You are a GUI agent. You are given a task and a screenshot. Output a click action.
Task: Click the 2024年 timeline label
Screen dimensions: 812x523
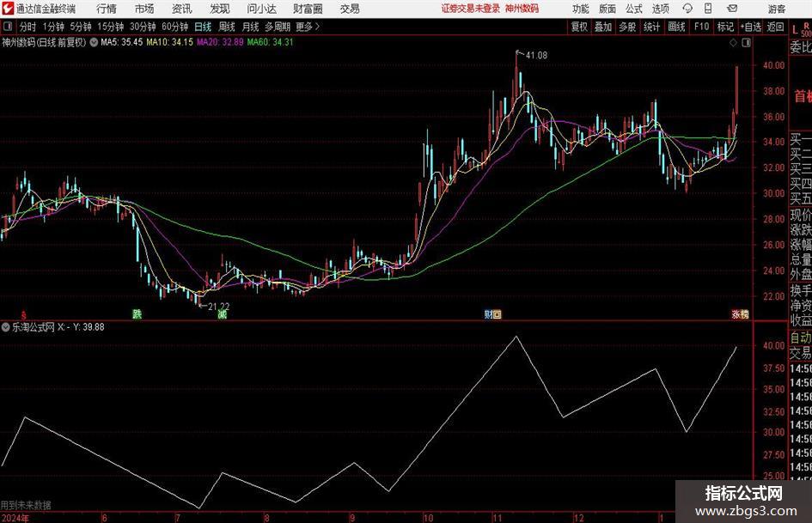(x=15, y=518)
